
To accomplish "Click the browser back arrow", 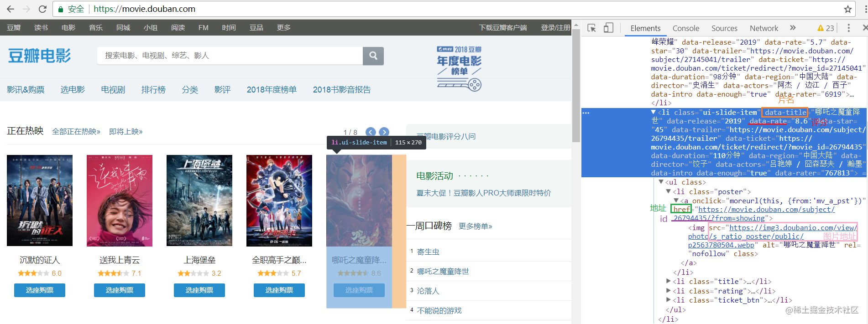I will click(10, 9).
